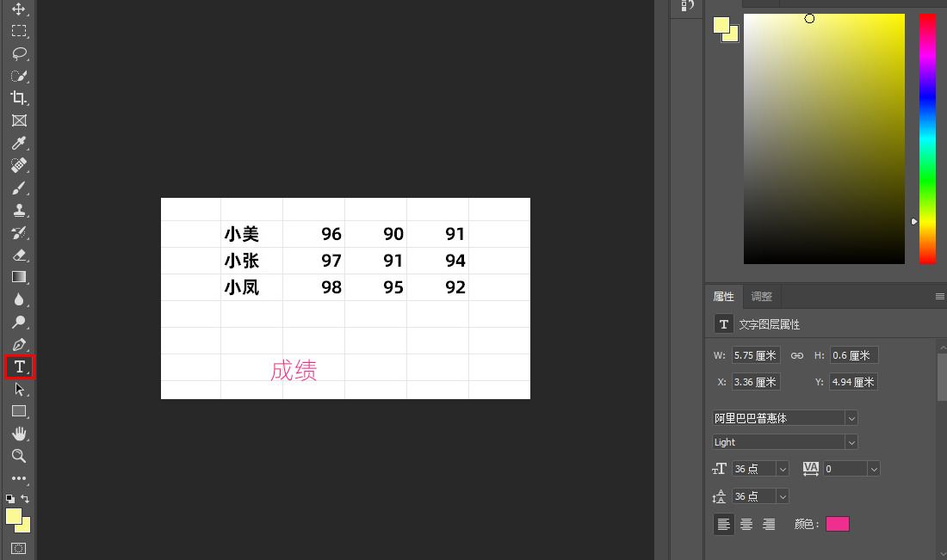Image resolution: width=947 pixels, height=560 pixels.
Task: Swap foreground and background colors
Action: [x=25, y=498]
